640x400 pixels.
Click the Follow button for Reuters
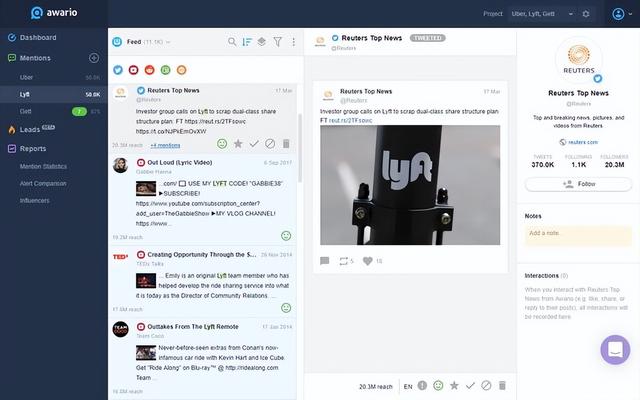(x=578, y=184)
